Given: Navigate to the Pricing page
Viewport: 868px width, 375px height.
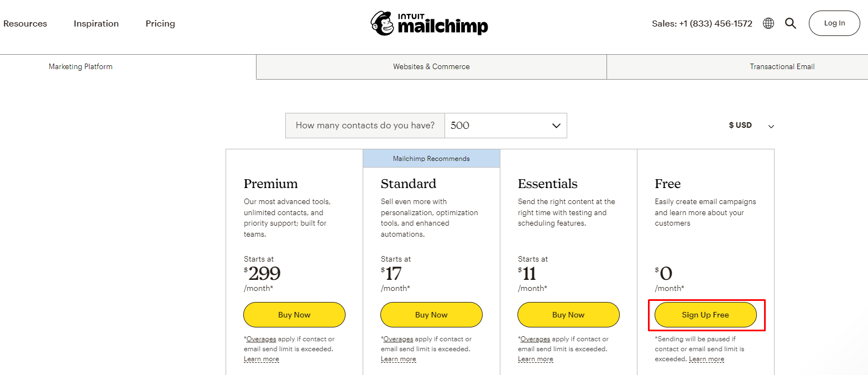Looking at the screenshot, I should pos(160,23).
